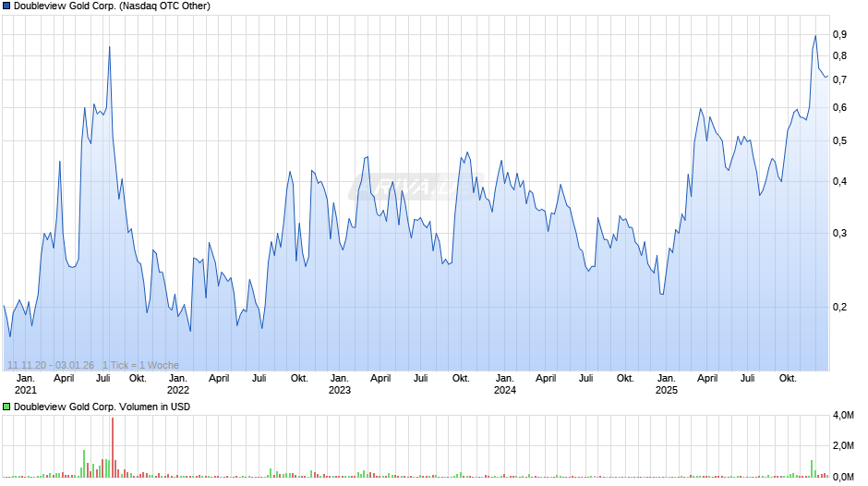Click the 2,0M volume axis label
This screenshot has width=868, height=486.
[x=843, y=445]
